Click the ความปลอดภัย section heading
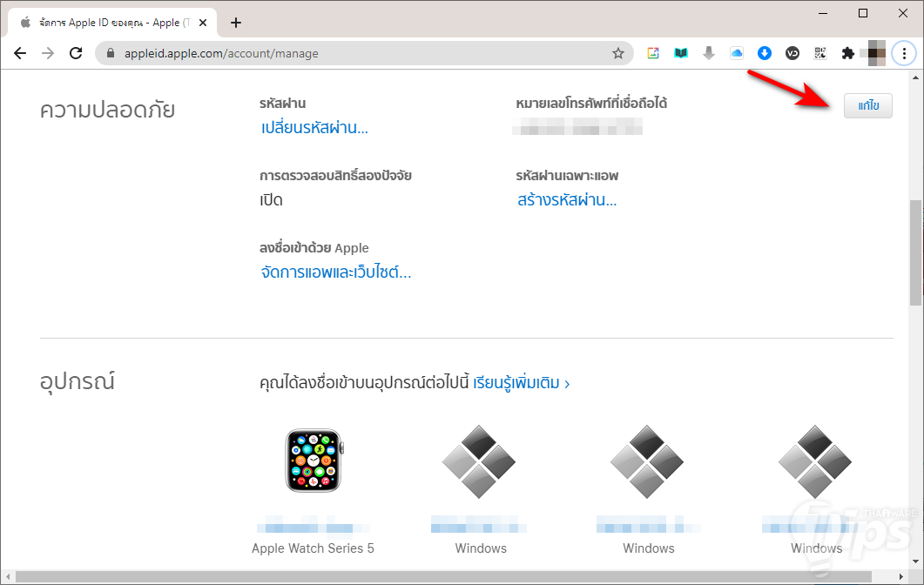924x585 pixels. 107,111
